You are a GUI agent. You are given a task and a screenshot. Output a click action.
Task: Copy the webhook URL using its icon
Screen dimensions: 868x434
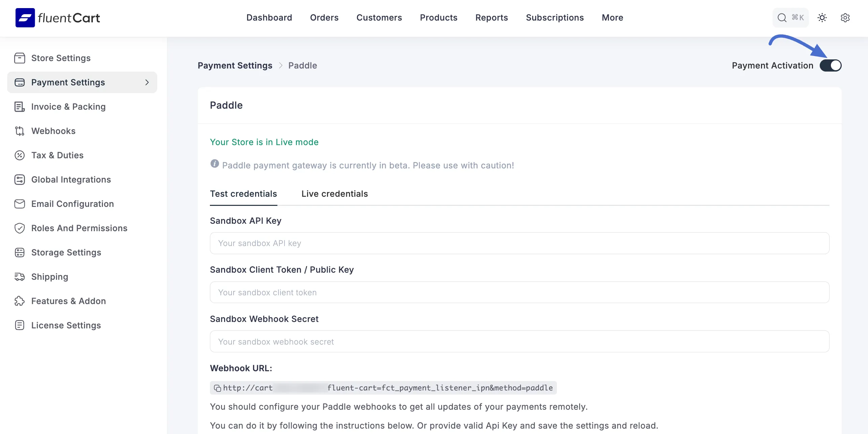coord(217,388)
